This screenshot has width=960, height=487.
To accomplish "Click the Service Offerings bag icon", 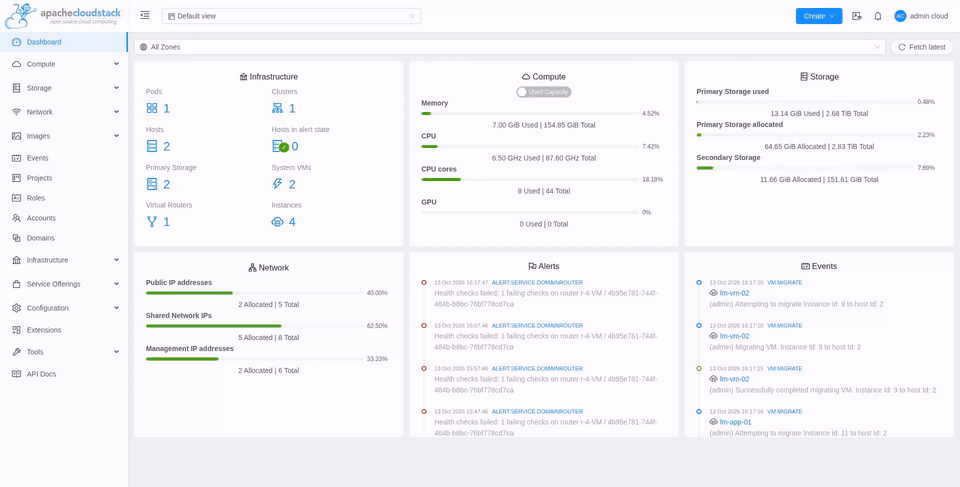I will click(17, 284).
